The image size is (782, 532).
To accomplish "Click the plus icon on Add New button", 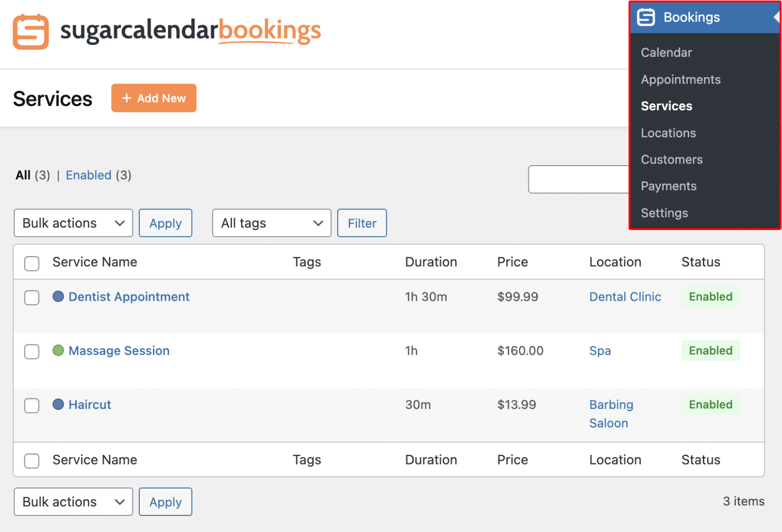I will click(127, 98).
